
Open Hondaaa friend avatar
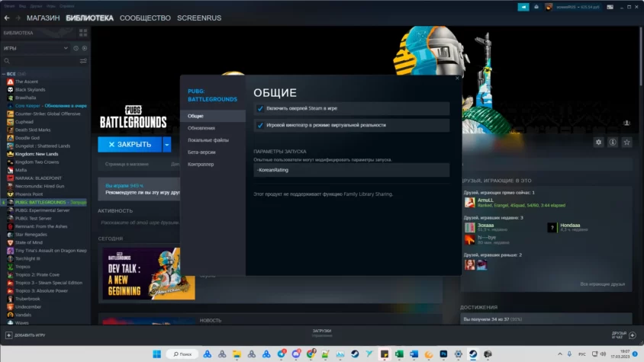[x=552, y=227]
